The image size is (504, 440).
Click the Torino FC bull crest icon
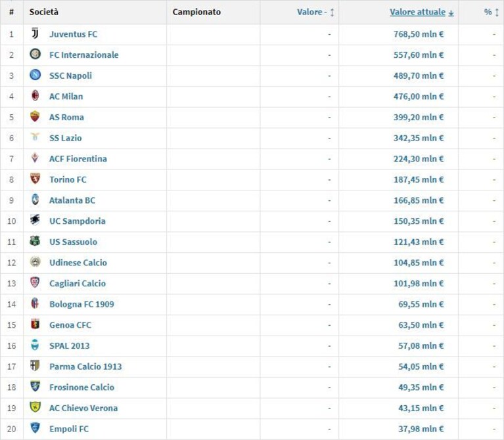(35, 179)
